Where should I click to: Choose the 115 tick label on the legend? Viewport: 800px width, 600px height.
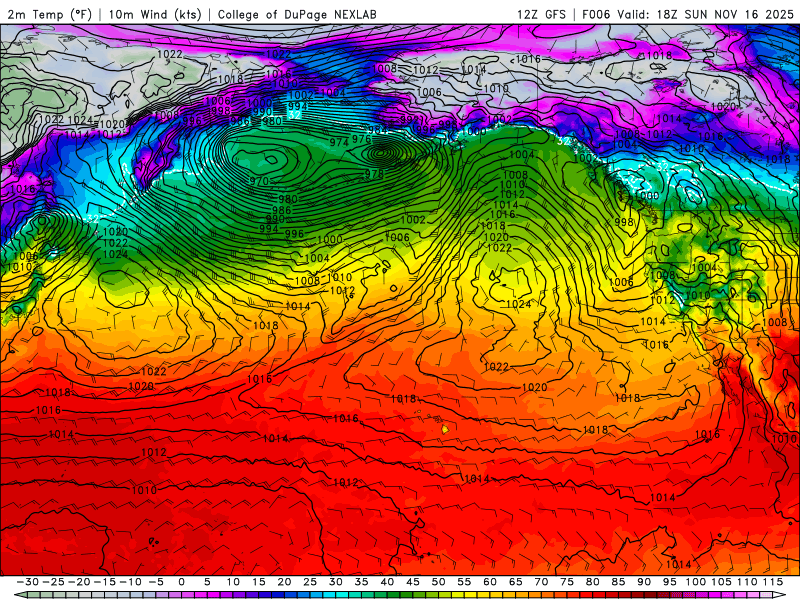pyautogui.click(x=773, y=582)
